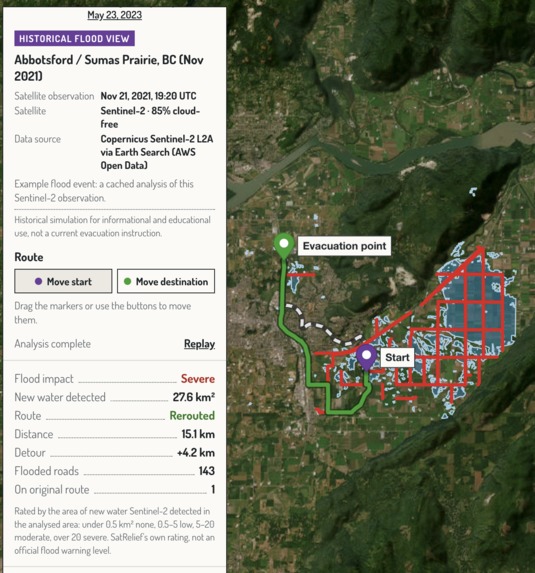
Task: Click the Route section heading
Action: pos(29,257)
